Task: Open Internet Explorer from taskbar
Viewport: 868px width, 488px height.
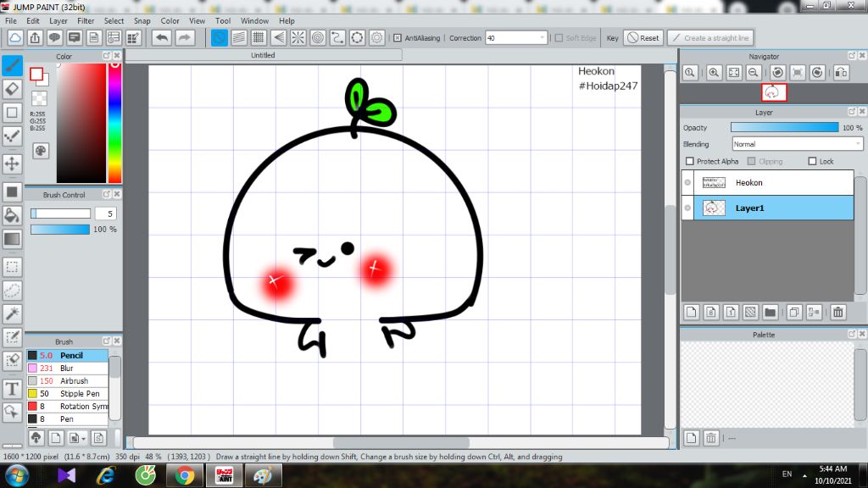Action: click(x=106, y=476)
